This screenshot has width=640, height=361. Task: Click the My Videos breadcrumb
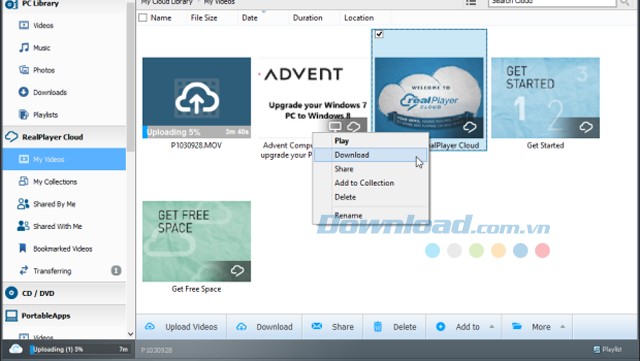pyautogui.click(x=219, y=2)
